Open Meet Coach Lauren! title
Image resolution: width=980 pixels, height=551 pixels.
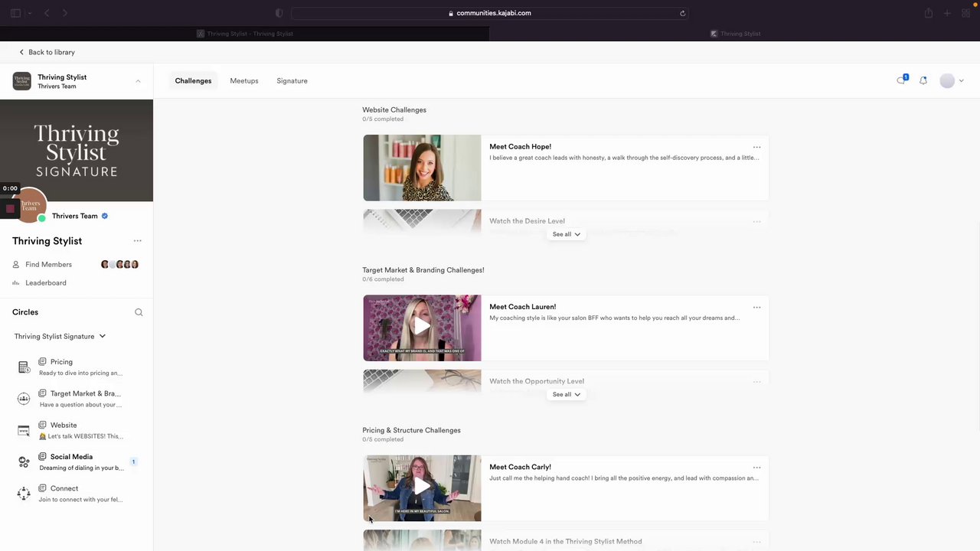coord(522,307)
